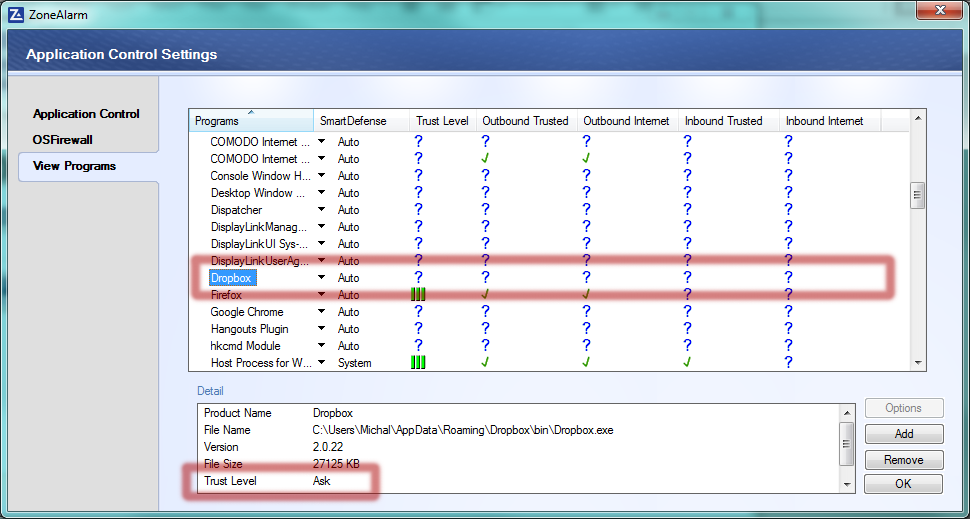Click Dropbox Inbound Trusted question mark
Image resolution: width=970 pixels, height=519 pixels.
687,278
